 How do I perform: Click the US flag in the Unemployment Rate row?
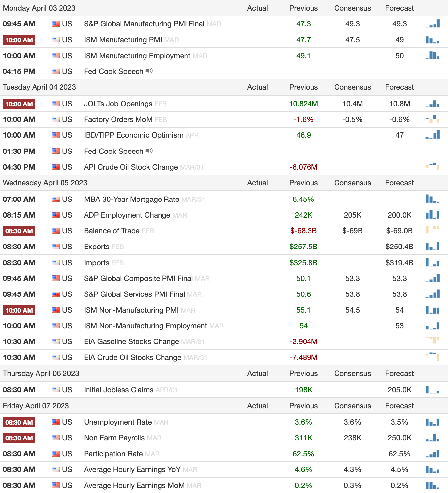click(56, 422)
